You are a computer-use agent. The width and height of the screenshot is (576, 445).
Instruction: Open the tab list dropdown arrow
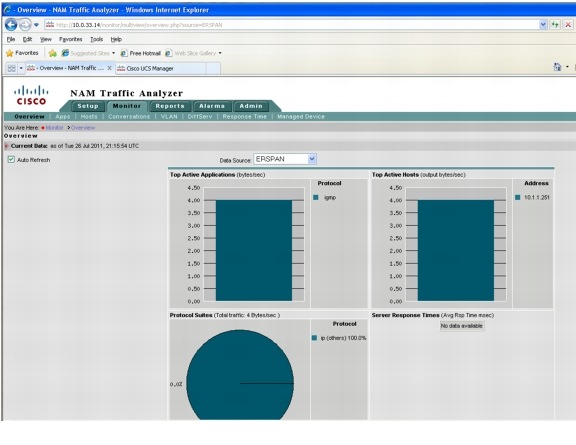(21, 68)
